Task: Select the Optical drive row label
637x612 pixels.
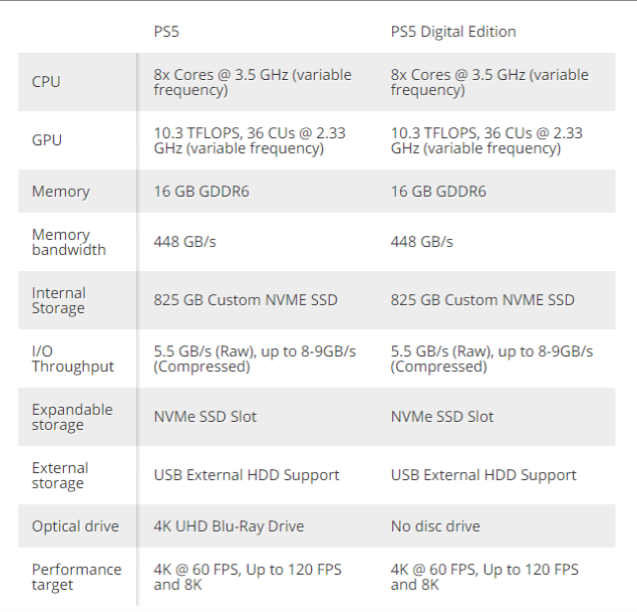Action: click(x=75, y=526)
